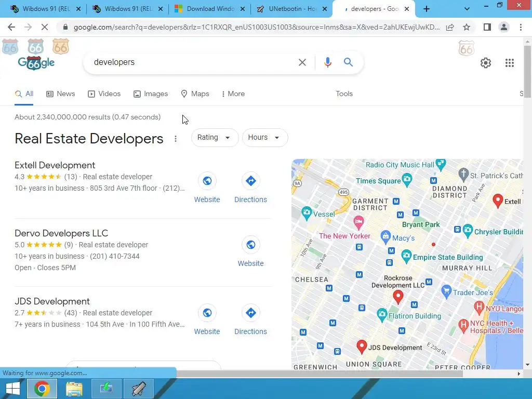Close the Download Windows browser tab
532x399 pixels.
243,9
